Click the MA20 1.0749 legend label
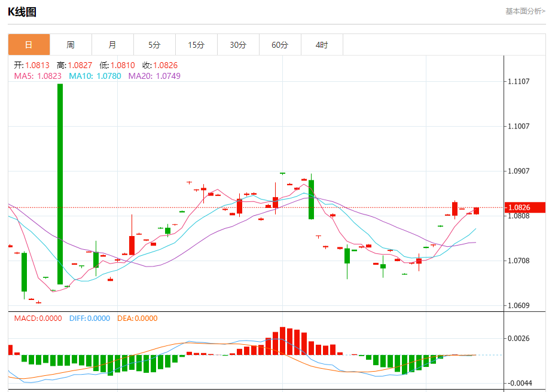The height and width of the screenshot is (392, 549). tap(154, 76)
